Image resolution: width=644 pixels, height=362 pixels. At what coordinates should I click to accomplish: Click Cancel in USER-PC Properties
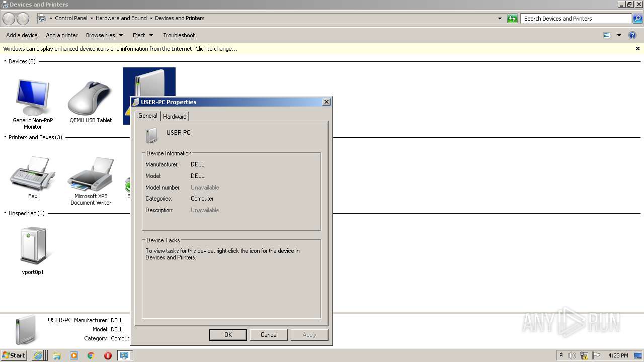(269, 335)
